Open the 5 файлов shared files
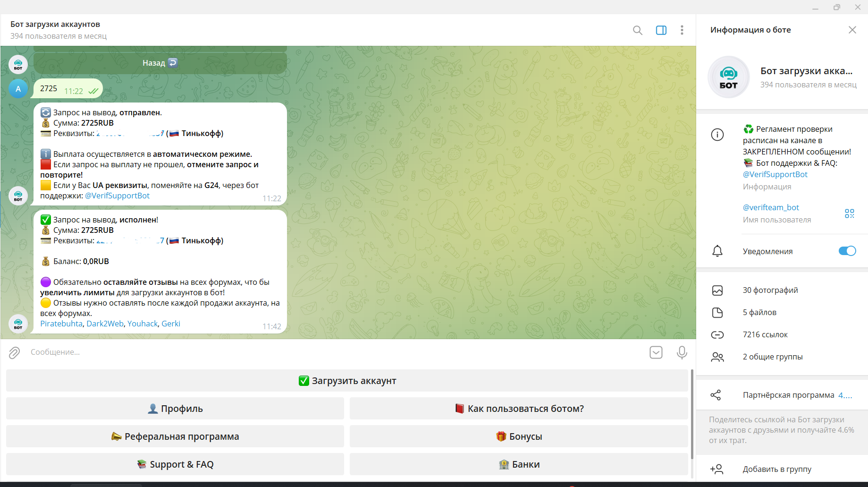The image size is (868, 487). click(x=759, y=312)
